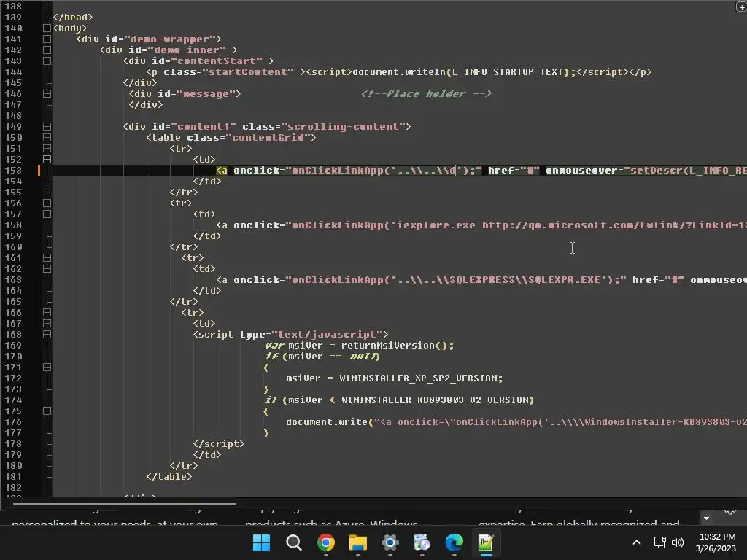The width and height of the screenshot is (747, 560).
Task: Collapse the content1 div fold at line 149
Action: click(x=47, y=127)
